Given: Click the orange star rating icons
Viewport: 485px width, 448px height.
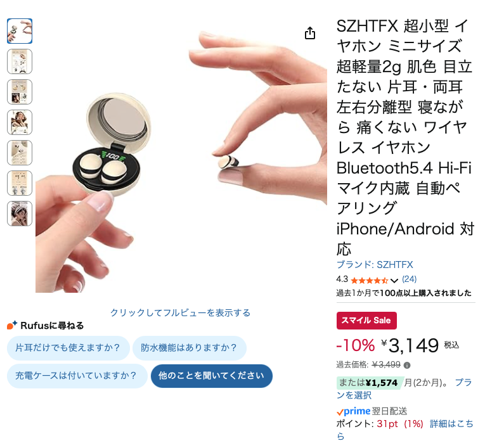Looking at the screenshot, I should (x=370, y=281).
